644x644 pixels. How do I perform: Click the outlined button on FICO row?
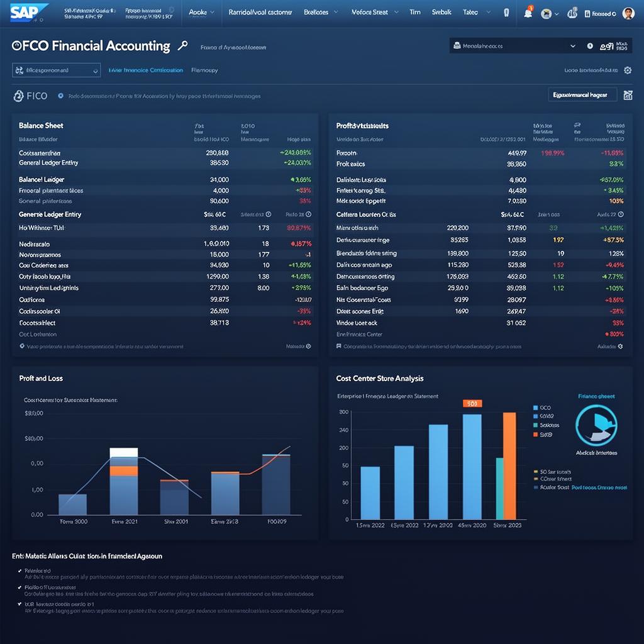(582, 95)
